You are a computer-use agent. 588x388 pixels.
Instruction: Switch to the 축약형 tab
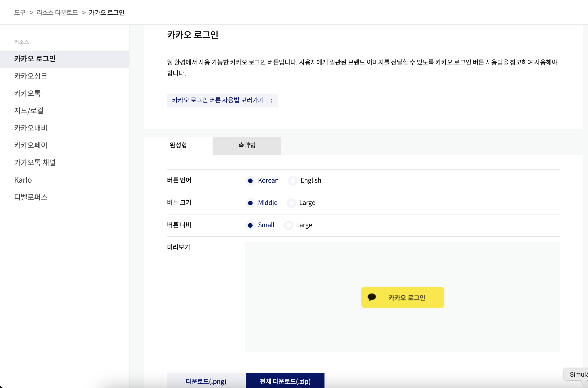(x=247, y=145)
